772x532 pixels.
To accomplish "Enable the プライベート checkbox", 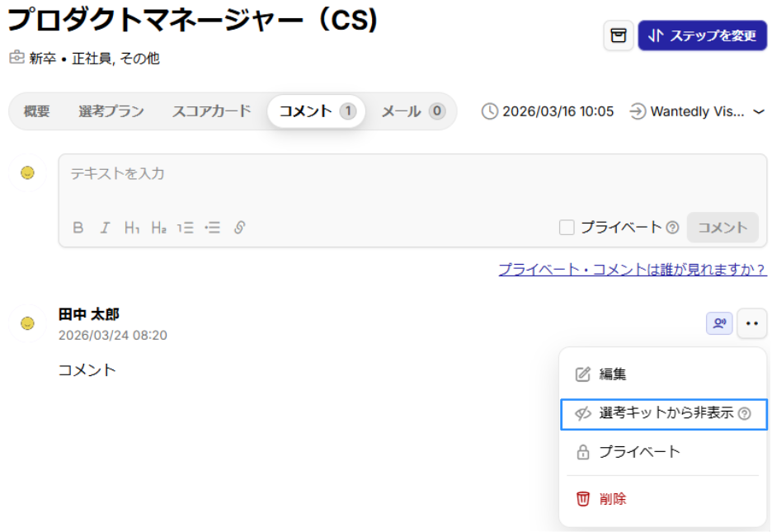I will [x=567, y=228].
